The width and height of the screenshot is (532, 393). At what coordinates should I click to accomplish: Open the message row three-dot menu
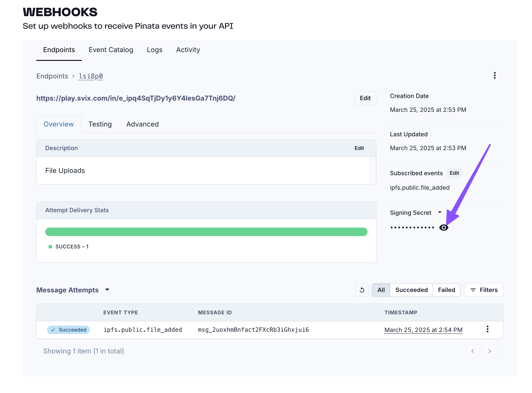(x=487, y=329)
